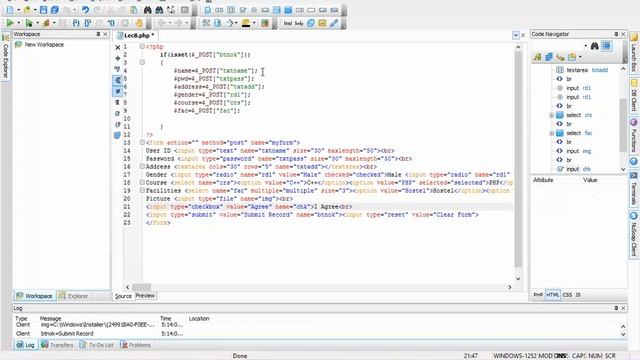The image size is (640, 360).
Task: Collapse the code fold at line 16
Action: coord(142,167)
